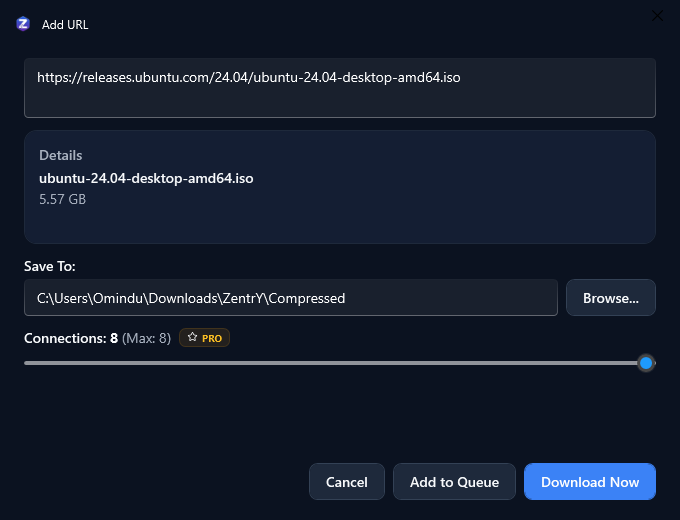Select file name ubuntu-24.04-desktop-amd64.iso in Details
Screen dimensions: 680x520
pyautogui.click(x=146, y=178)
